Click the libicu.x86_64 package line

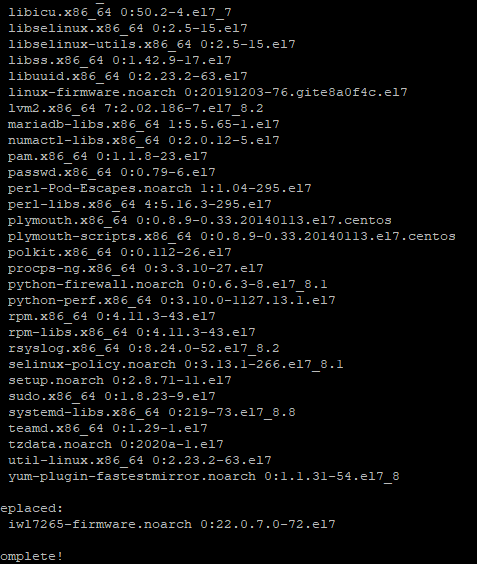[120, 13]
